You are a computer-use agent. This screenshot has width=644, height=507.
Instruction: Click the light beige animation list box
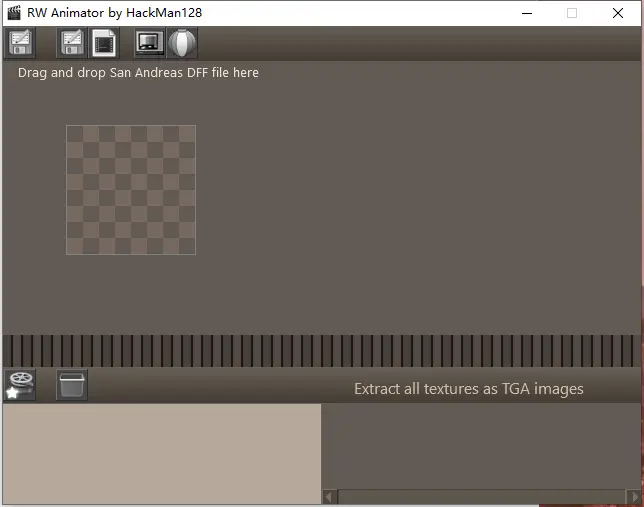coord(162,454)
